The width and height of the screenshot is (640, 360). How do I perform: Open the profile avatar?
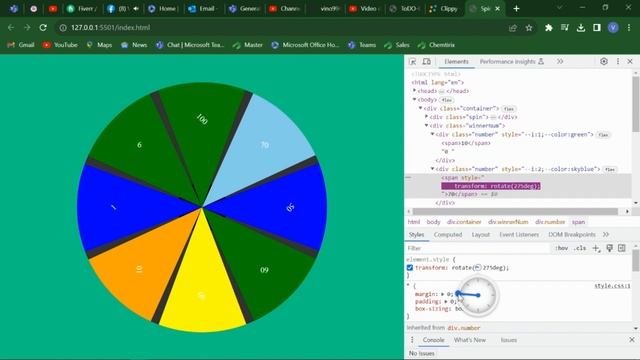coord(613,27)
